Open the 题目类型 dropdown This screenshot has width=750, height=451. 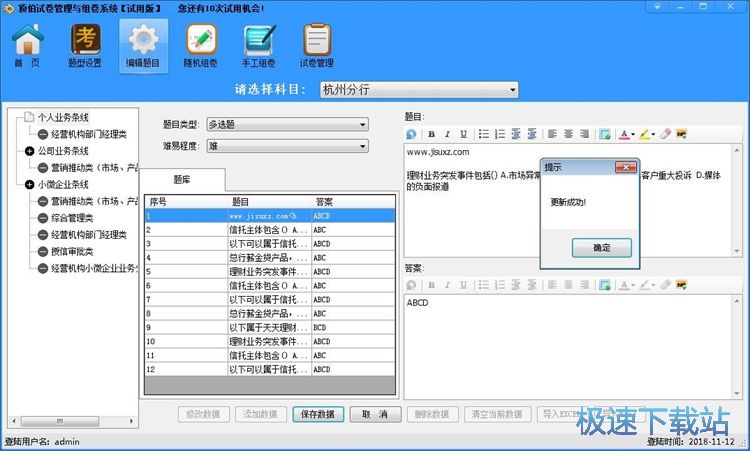287,125
